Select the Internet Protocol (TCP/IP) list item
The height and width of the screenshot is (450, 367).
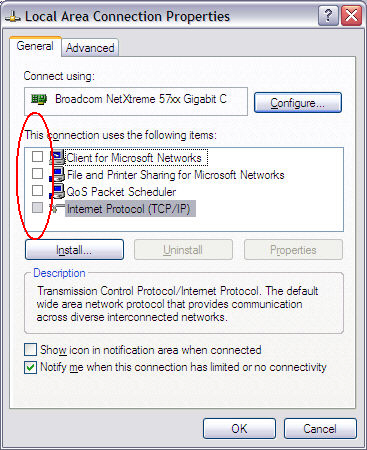[x=128, y=209]
